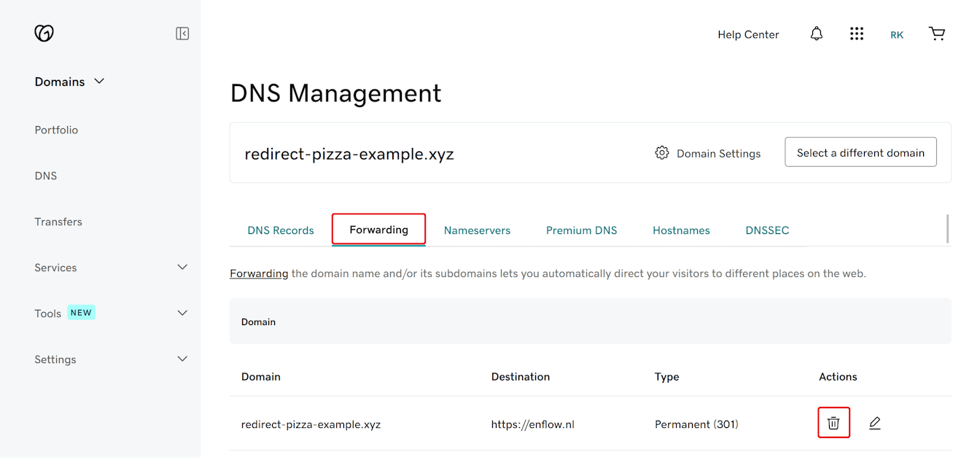Open the notifications bell
The image size is (980, 468).
tap(816, 34)
